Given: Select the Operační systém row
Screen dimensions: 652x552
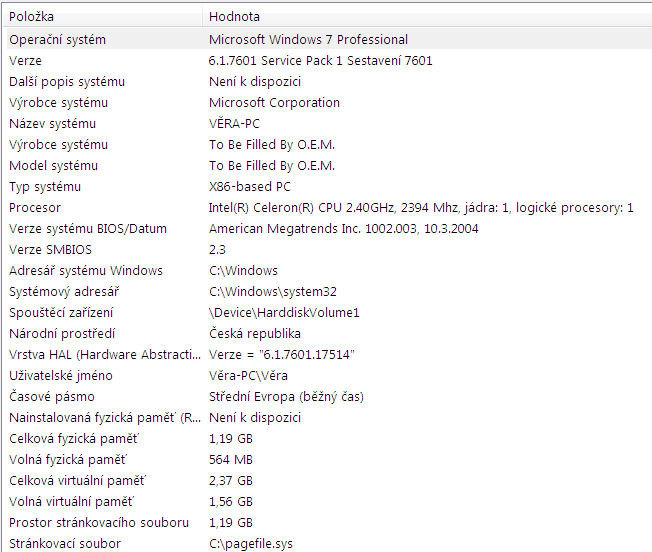Looking at the screenshot, I should 329,39.
